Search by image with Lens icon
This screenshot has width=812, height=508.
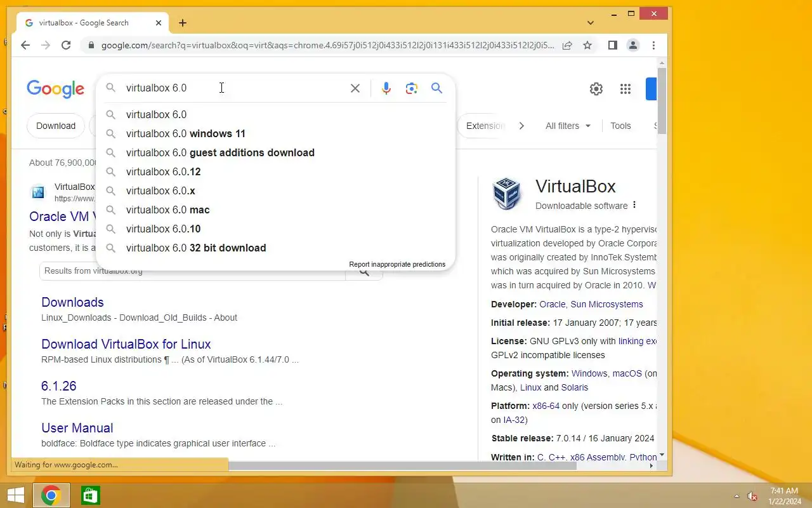(x=412, y=88)
